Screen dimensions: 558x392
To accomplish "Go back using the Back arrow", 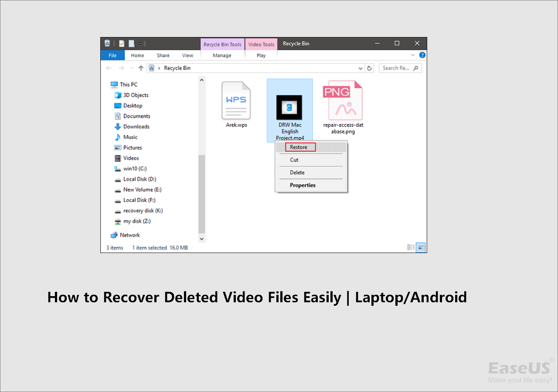I will [109, 68].
